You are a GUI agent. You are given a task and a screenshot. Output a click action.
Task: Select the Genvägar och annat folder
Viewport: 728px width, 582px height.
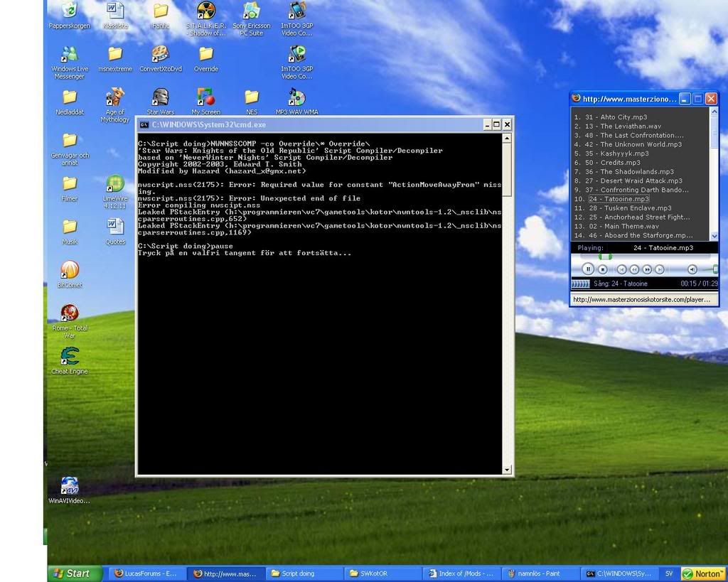tap(70, 149)
